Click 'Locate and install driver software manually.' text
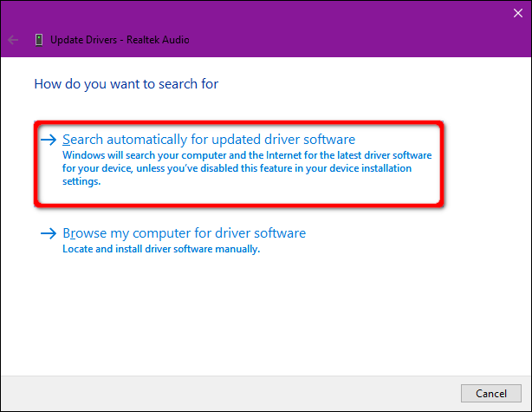 (x=161, y=249)
